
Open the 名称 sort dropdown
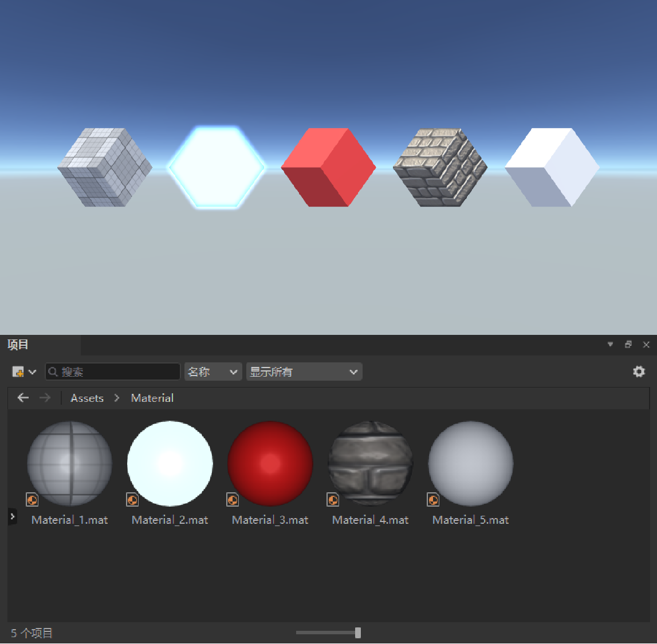[213, 371]
